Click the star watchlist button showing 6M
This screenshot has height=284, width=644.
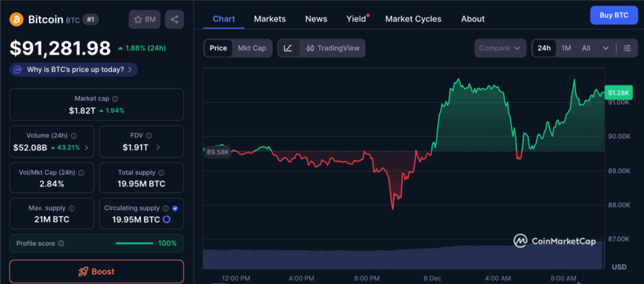[x=144, y=19]
